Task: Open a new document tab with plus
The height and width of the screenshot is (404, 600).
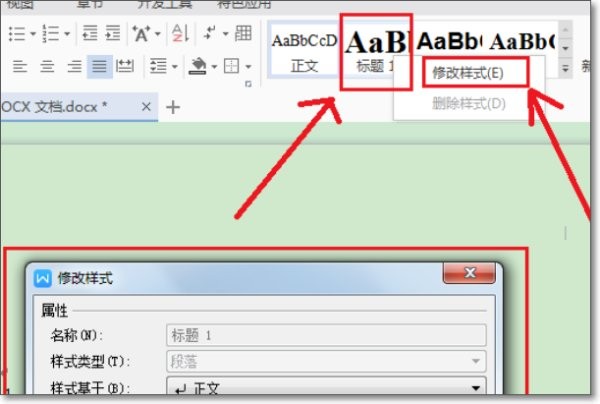Action: [x=172, y=106]
